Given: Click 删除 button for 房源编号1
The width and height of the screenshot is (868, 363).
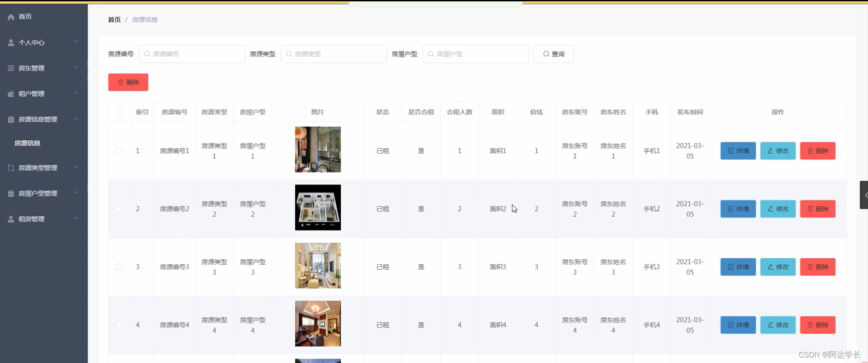Looking at the screenshot, I should [818, 151].
